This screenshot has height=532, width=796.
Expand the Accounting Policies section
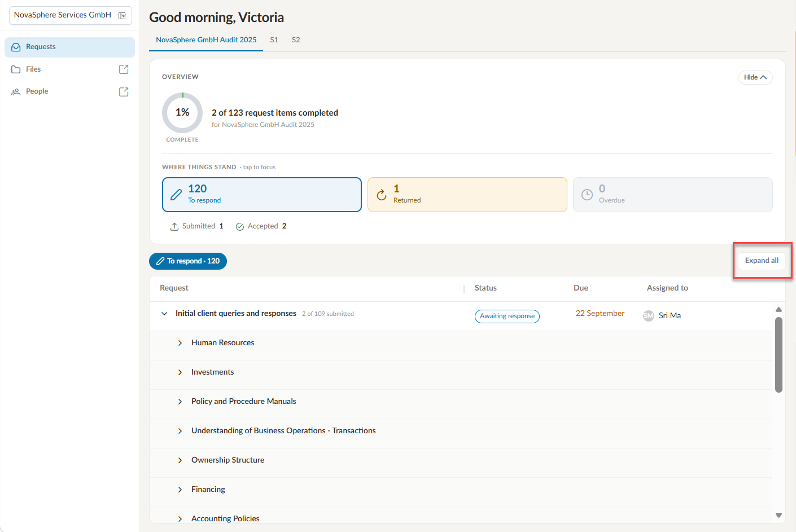pos(180,519)
